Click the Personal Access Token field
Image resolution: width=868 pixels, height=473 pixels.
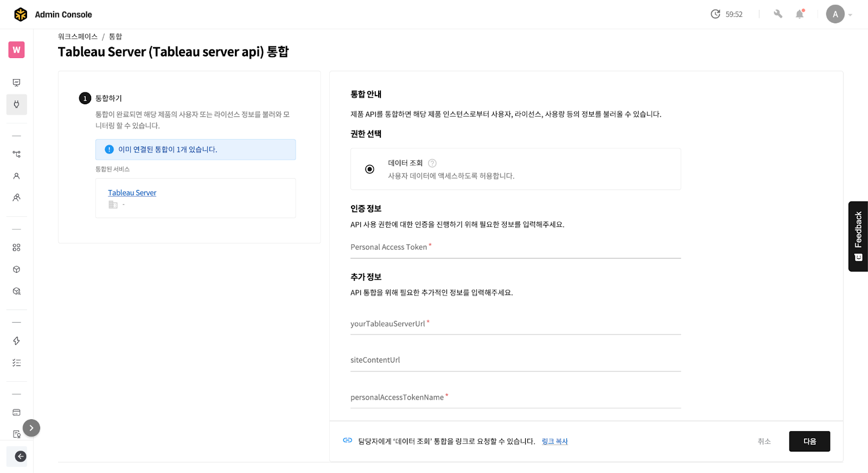click(515, 248)
